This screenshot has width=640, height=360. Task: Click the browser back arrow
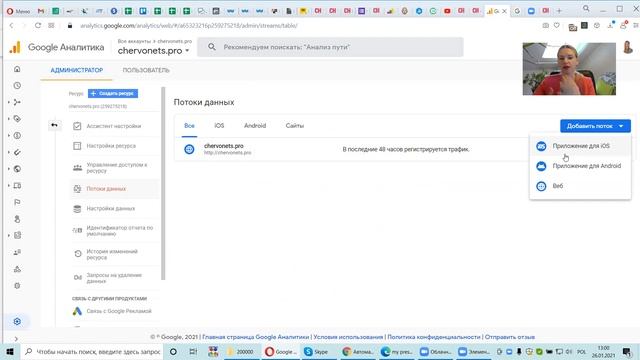(11, 25)
